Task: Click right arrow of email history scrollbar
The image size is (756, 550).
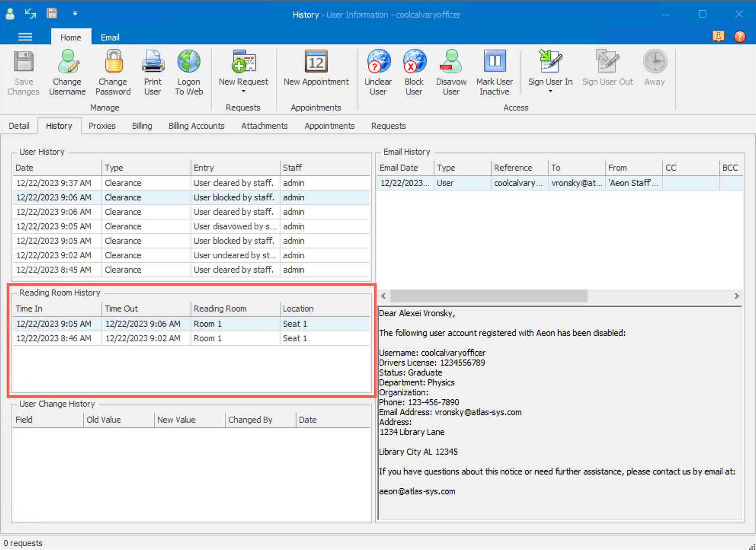Action: pos(736,296)
